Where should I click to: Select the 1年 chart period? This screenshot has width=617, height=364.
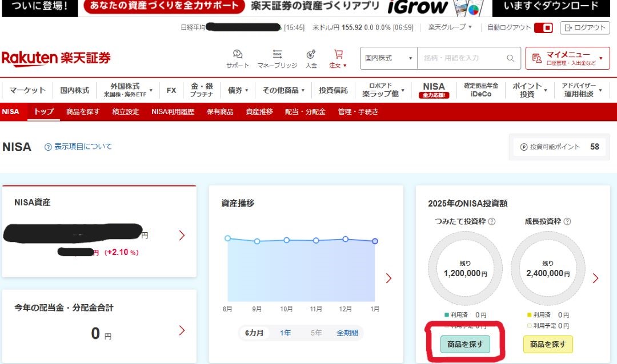pos(285,333)
